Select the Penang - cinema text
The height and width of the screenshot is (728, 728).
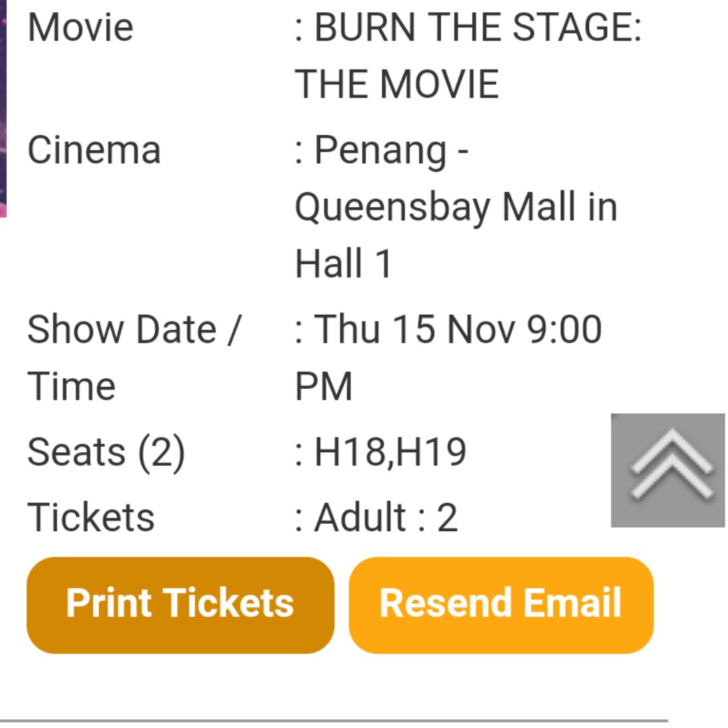pyautogui.click(x=391, y=150)
